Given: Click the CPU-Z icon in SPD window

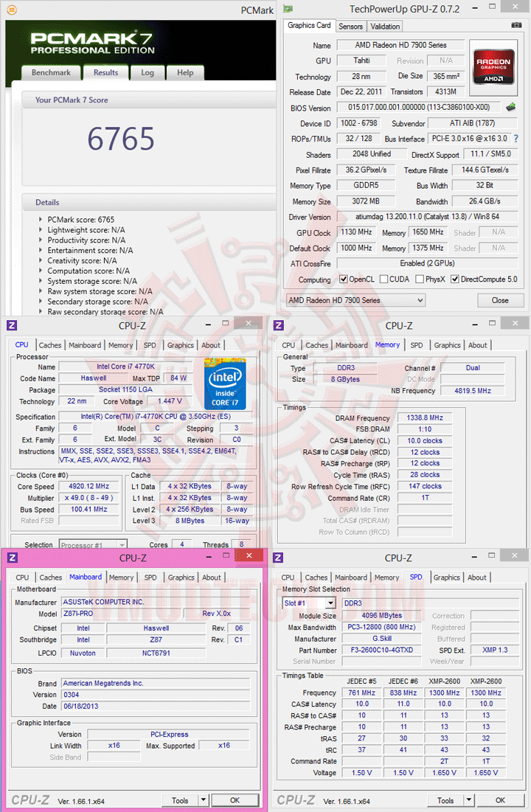Looking at the screenshot, I should click(x=278, y=558).
